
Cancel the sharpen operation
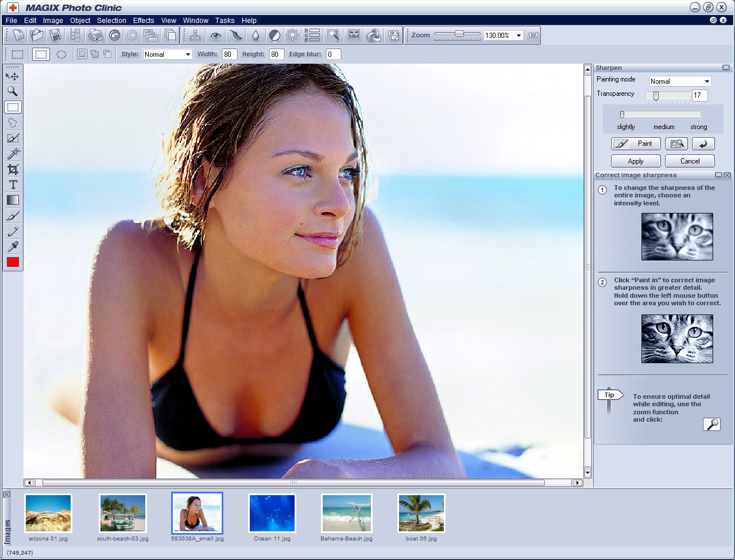(689, 161)
